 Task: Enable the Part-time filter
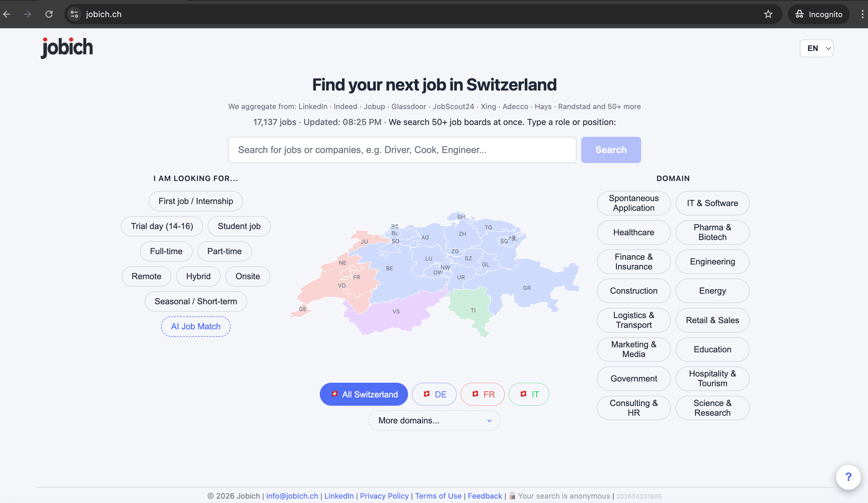pyautogui.click(x=224, y=251)
